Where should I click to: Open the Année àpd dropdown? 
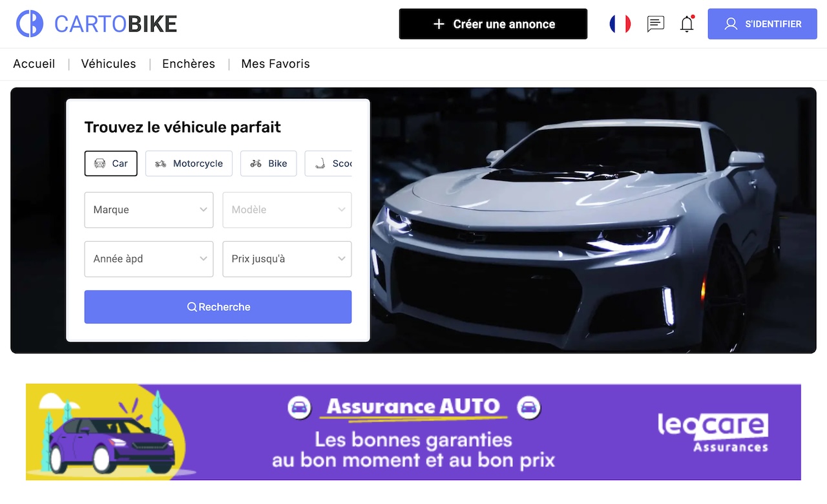[149, 259]
